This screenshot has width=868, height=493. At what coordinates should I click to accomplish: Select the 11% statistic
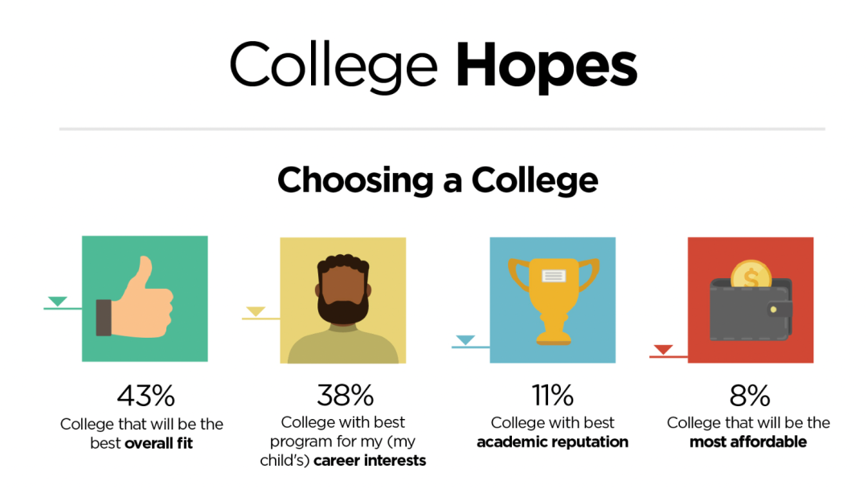pyautogui.click(x=552, y=395)
